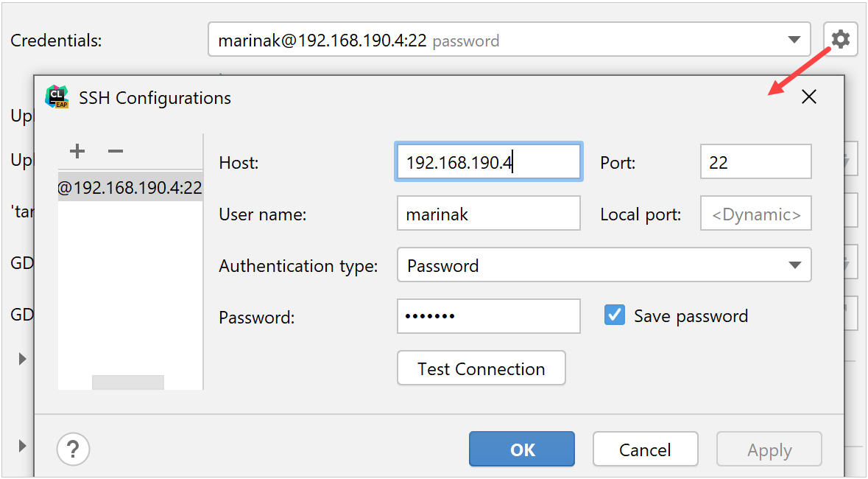Focus the Port input field
The image size is (868, 479).
click(x=755, y=161)
